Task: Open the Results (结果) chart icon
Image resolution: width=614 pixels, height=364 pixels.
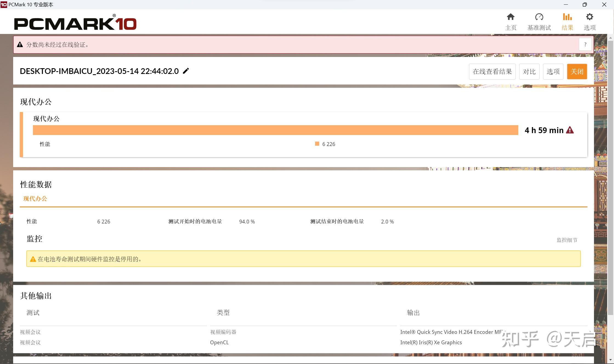Action: pos(567,17)
